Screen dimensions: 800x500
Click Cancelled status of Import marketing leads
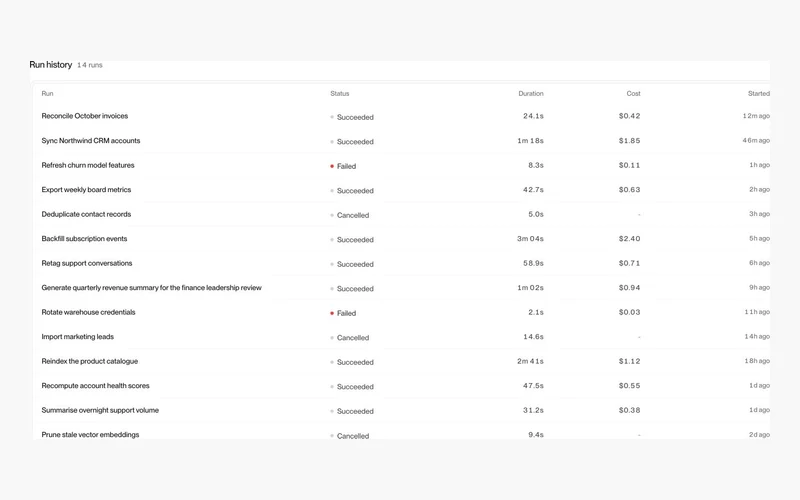click(x=349, y=337)
